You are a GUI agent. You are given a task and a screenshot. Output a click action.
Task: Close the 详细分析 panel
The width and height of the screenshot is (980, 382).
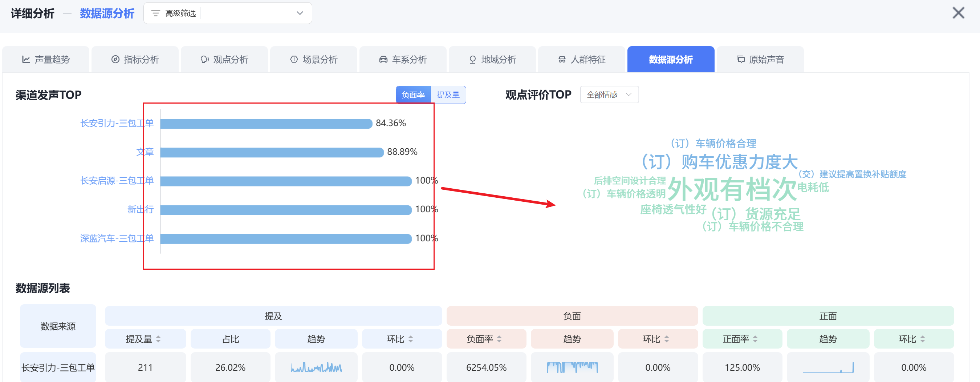point(958,13)
